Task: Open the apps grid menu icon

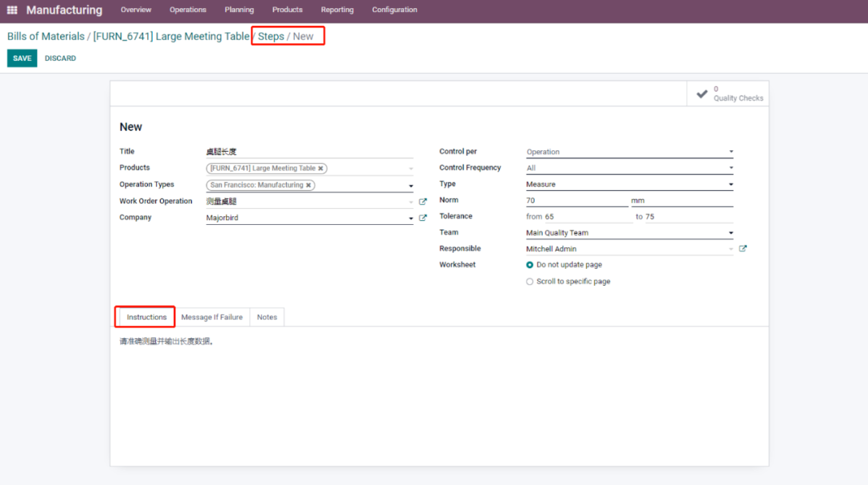Action: pyautogui.click(x=12, y=10)
